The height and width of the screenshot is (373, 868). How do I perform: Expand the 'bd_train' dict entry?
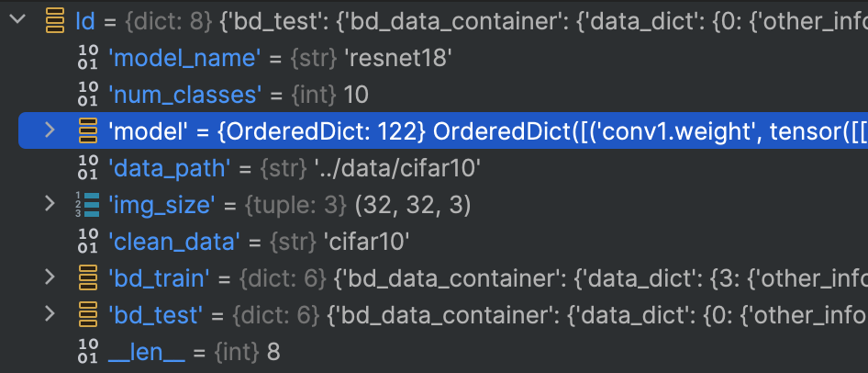pyautogui.click(x=50, y=277)
